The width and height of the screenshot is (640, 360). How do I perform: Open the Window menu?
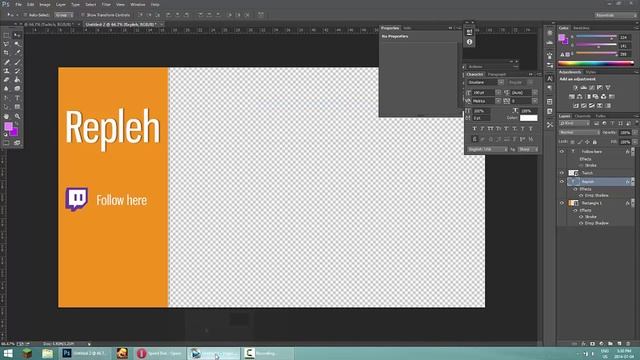(x=138, y=4)
